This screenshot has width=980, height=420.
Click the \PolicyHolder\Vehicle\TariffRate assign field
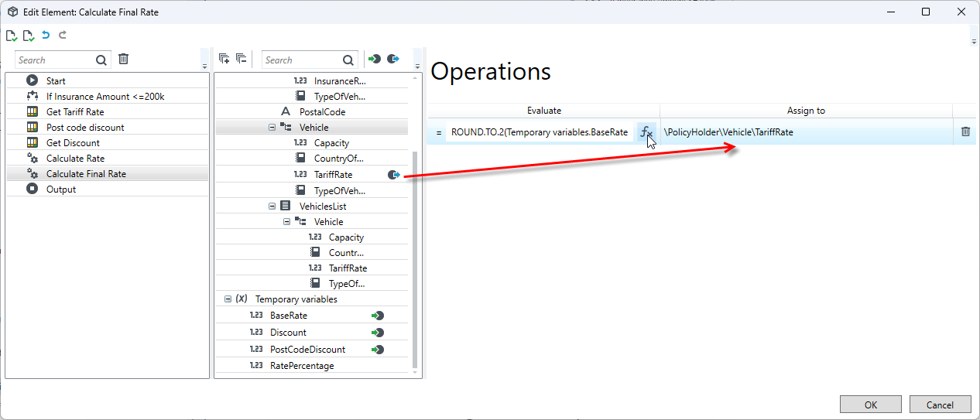(x=806, y=132)
